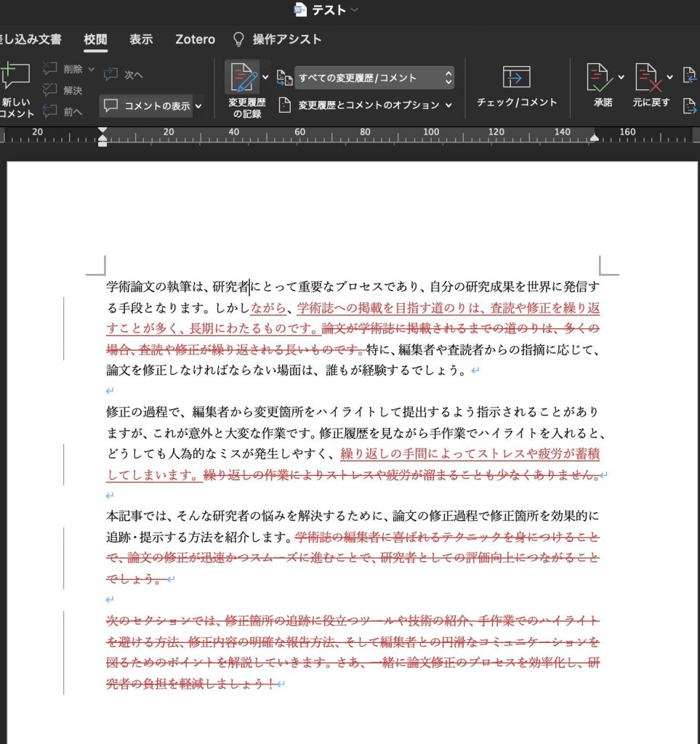Expand the Track Changes dropdown arrow
The width and height of the screenshot is (700, 744).
pos(265,77)
